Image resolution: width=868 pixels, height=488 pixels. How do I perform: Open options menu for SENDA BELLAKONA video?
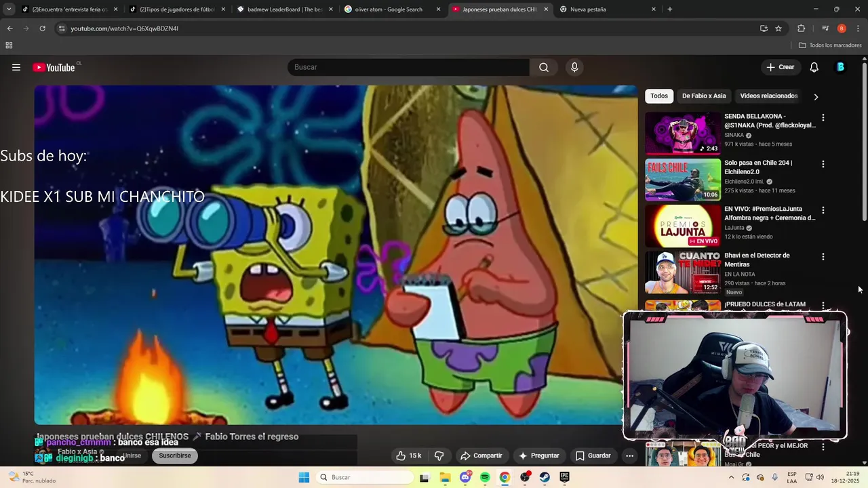pyautogui.click(x=823, y=117)
